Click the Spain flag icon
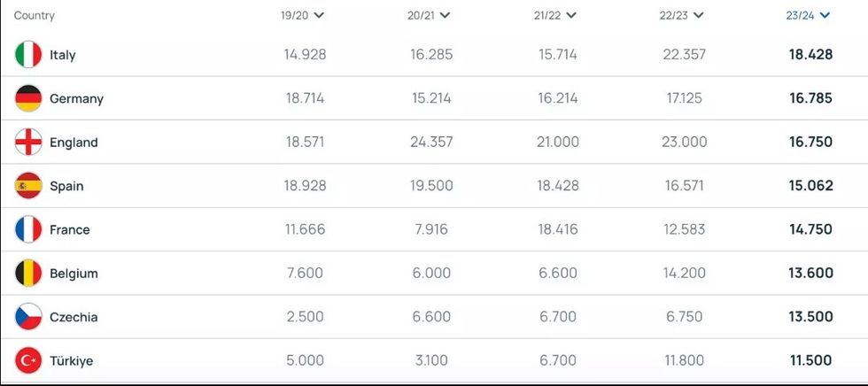The height and width of the screenshot is (386, 868). 28,186
